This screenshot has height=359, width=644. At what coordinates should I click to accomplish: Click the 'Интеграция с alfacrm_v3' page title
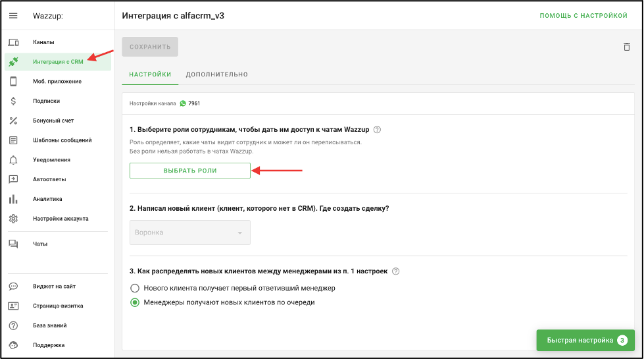pyautogui.click(x=173, y=16)
